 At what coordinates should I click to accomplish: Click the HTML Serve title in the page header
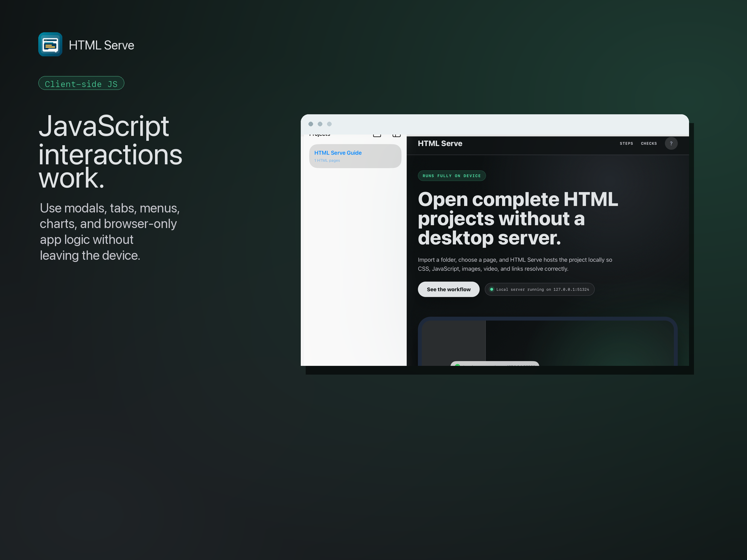tap(440, 144)
